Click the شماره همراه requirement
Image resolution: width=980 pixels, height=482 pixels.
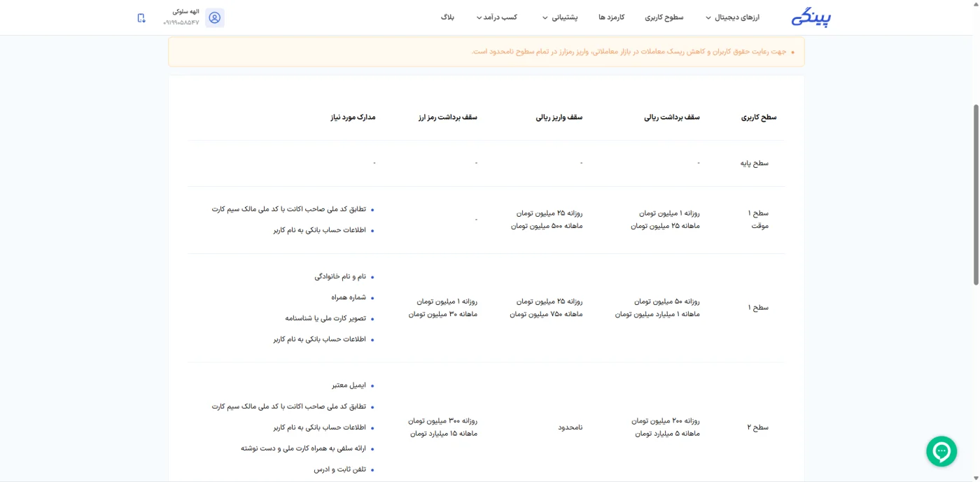click(349, 297)
